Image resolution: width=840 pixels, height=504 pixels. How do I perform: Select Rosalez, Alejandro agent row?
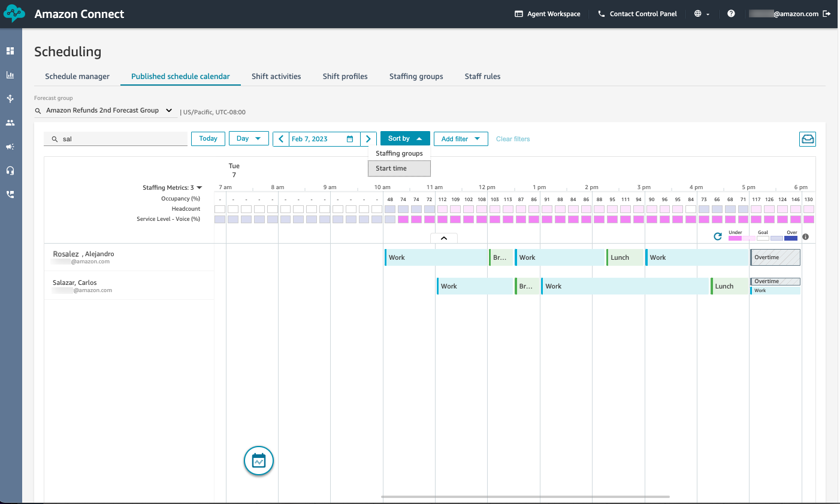[129, 257]
